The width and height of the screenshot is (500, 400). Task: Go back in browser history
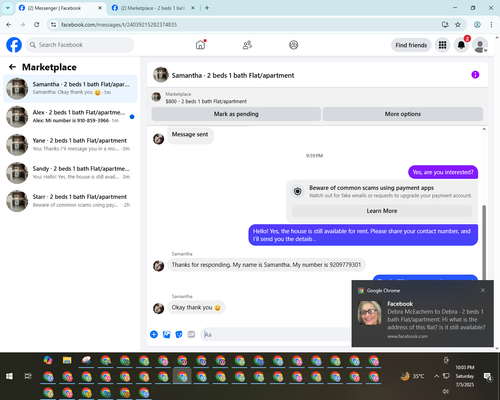coord(9,24)
